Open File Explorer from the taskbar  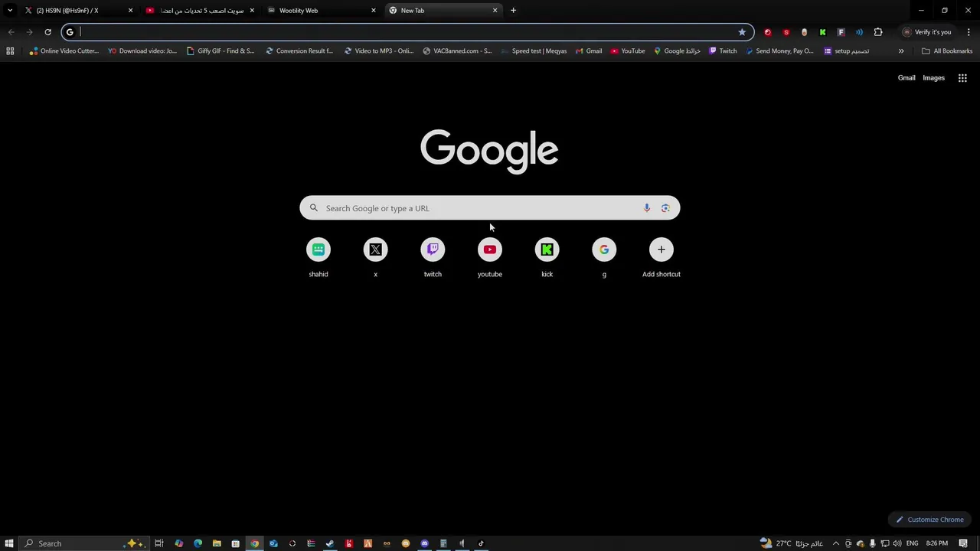217,543
